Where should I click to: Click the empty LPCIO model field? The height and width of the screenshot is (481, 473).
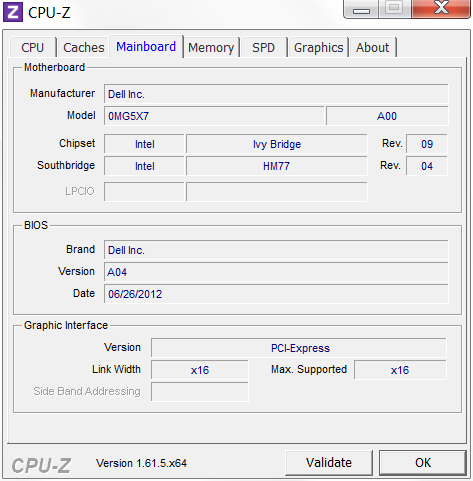[x=277, y=192]
